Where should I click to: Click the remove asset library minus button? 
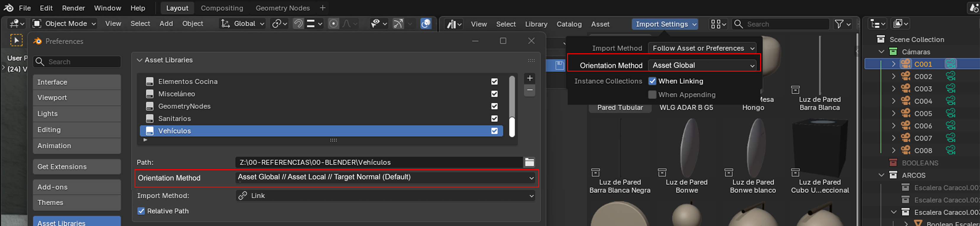pos(530,90)
